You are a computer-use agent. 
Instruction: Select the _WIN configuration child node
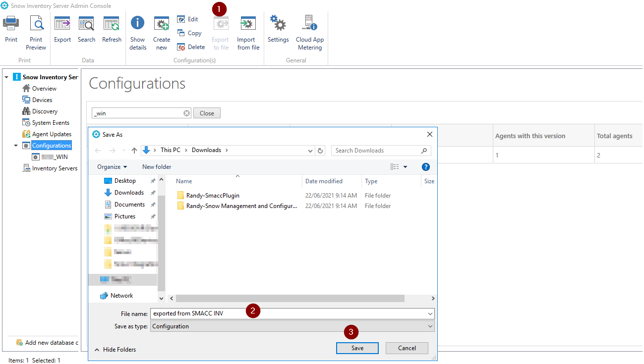(50, 157)
